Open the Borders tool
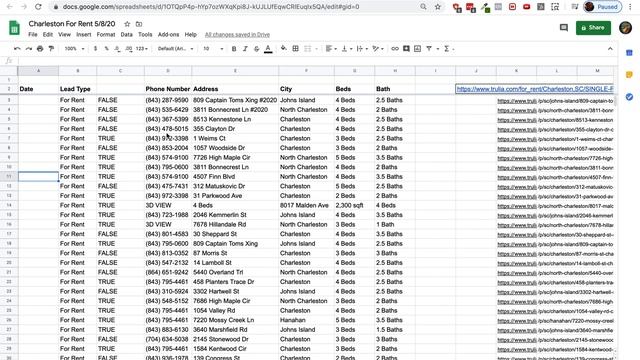This screenshot has height=360, width=640. pos(296,49)
